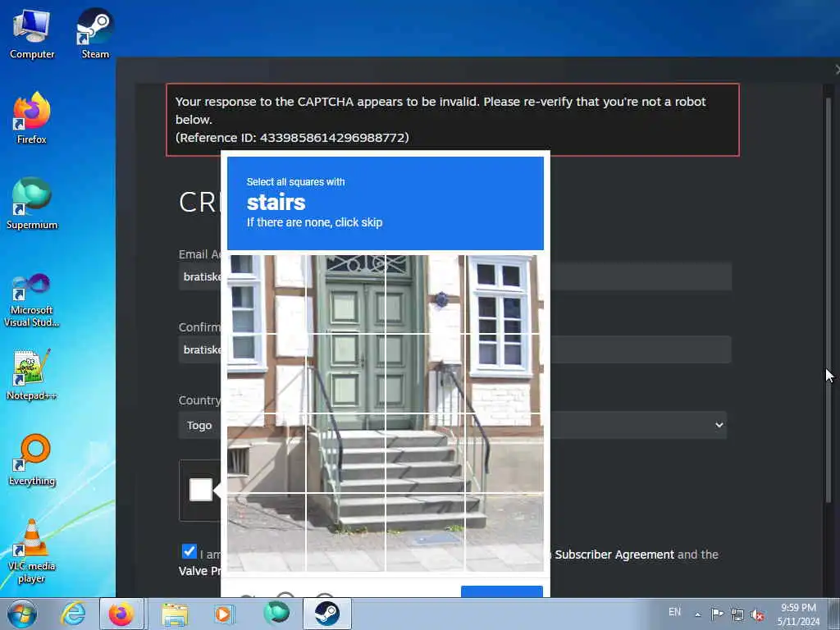The width and height of the screenshot is (840, 630).
Task: Toggle the age confirmation checkbox in Steam
Action: pyautogui.click(x=189, y=551)
